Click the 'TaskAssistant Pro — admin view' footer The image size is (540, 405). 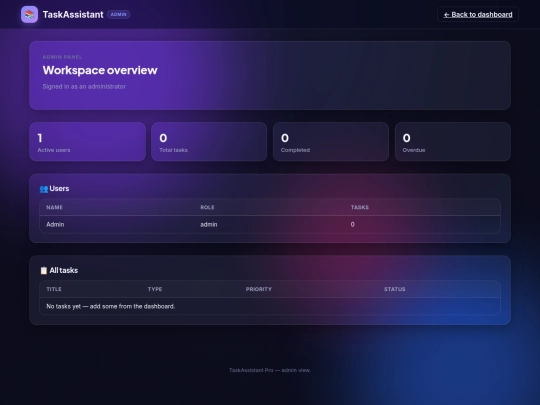click(x=270, y=370)
